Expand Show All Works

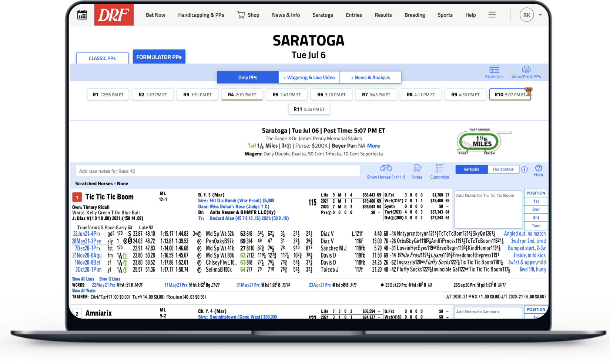84,291
